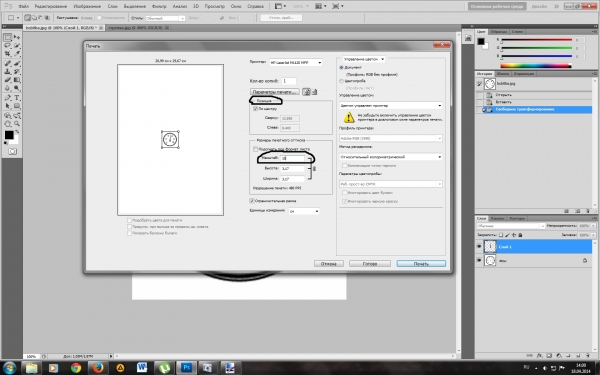Open the color handling dropdown
The height and width of the screenshot is (375, 600).
pos(391,105)
